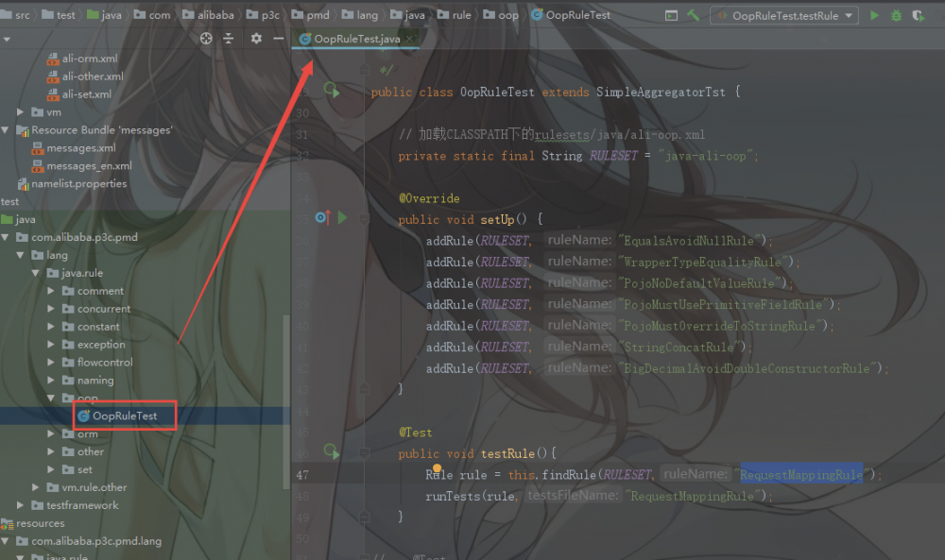Click the OopRuleTest breadcrumb
This screenshot has height=560, width=945.
point(571,15)
